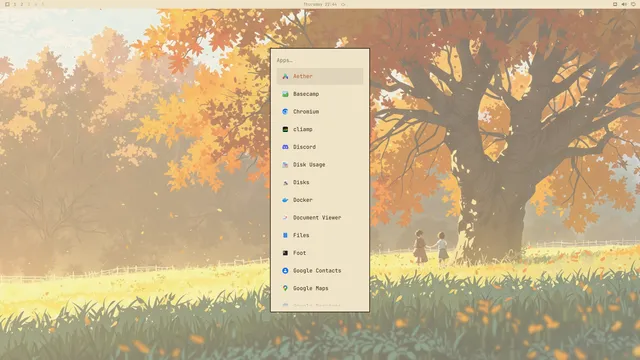This screenshot has height=360, width=640.
Task: Select the Files label
Action: tap(301, 235)
